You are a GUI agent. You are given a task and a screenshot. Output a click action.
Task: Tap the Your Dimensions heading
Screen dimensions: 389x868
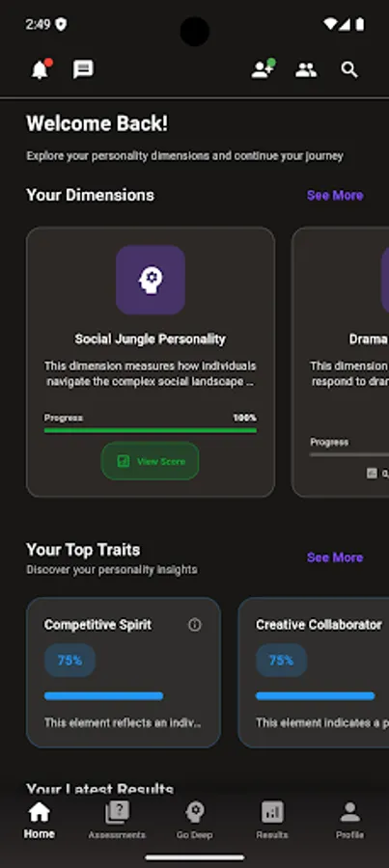click(91, 196)
